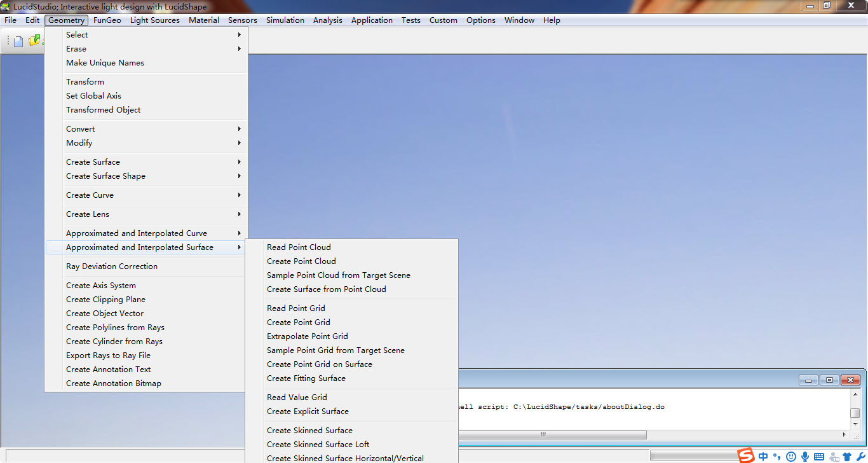Image resolution: width=868 pixels, height=463 pixels.
Task: Choose Create Cylinder from Rays
Action: [x=146, y=342]
